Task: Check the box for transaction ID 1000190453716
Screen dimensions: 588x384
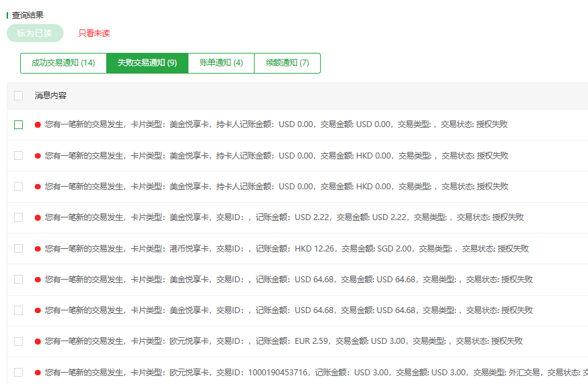Action: (x=19, y=373)
